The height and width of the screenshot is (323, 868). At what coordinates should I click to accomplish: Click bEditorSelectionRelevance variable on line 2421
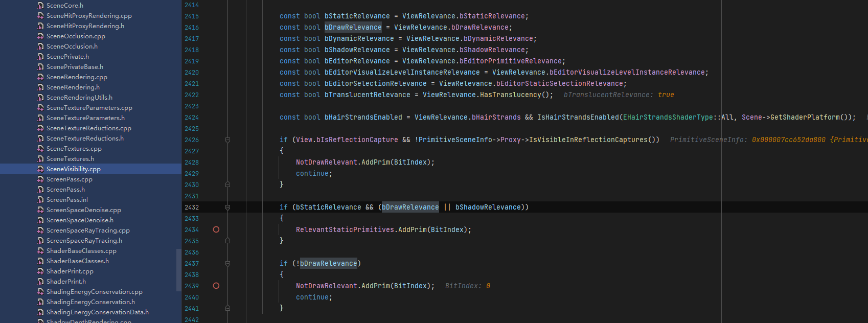376,84
